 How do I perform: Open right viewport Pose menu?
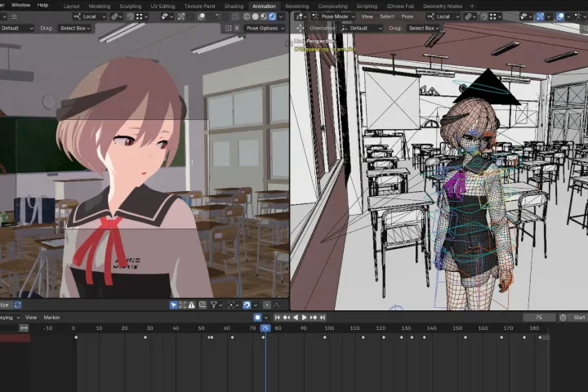(408, 16)
